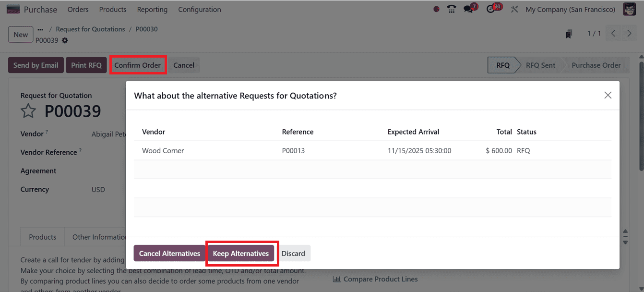Switch to the Other Information tab
Viewport: 644px width, 292px height.
[97, 237]
